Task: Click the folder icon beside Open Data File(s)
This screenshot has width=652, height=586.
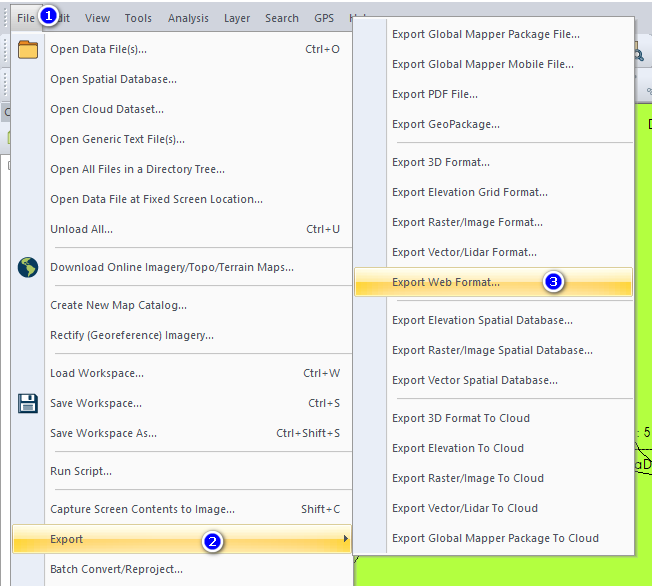Action: tap(28, 49)
